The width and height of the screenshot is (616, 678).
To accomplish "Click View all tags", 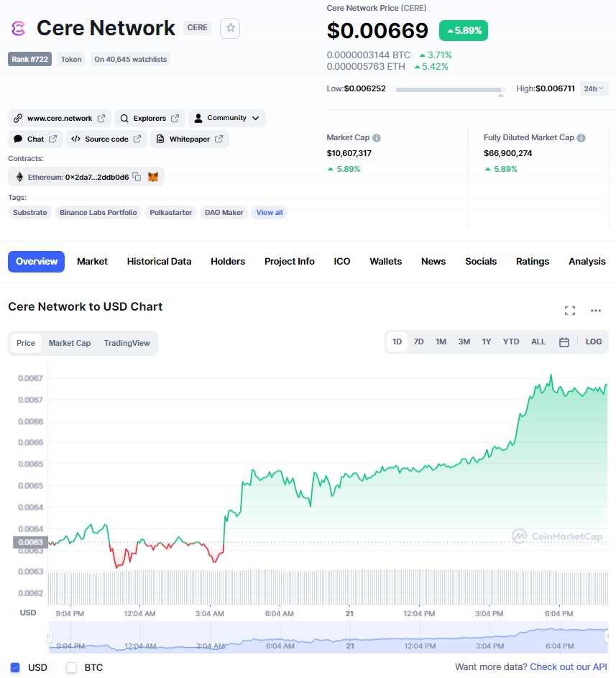I will [x=270, y=213].
